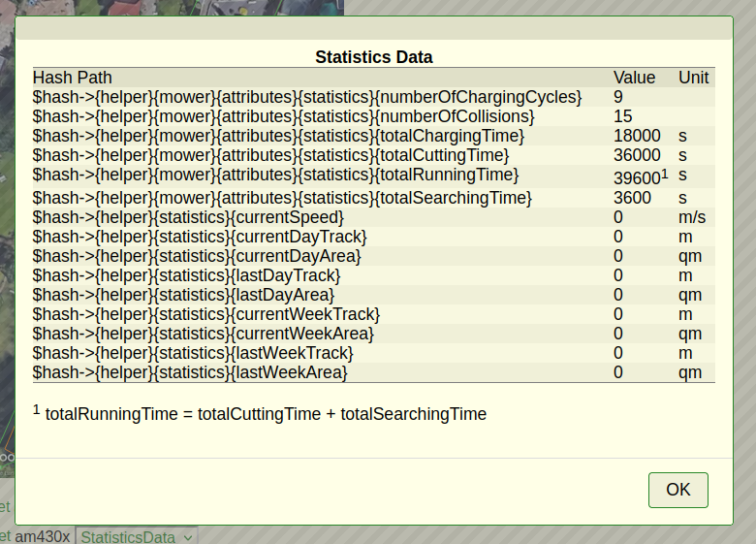The width and height of the screenshot is (756, 544).
Task: Click the Statistics Data title
Action: [374, 57]
